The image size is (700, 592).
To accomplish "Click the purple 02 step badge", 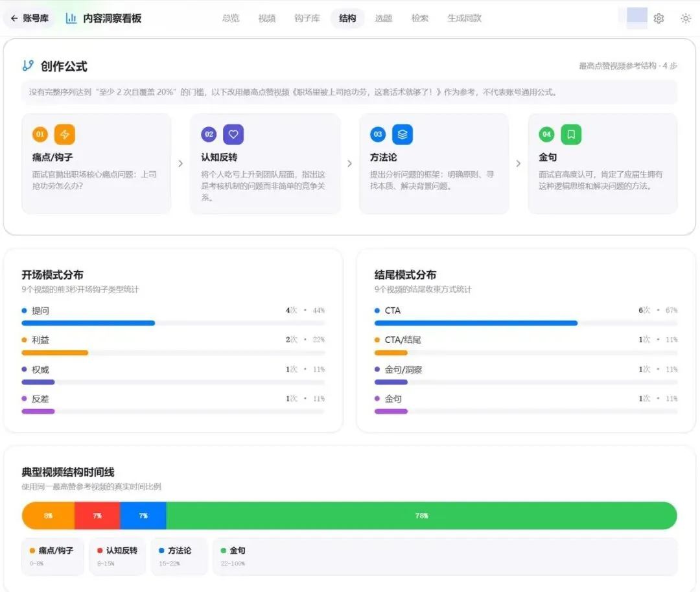I will [209, 134].
